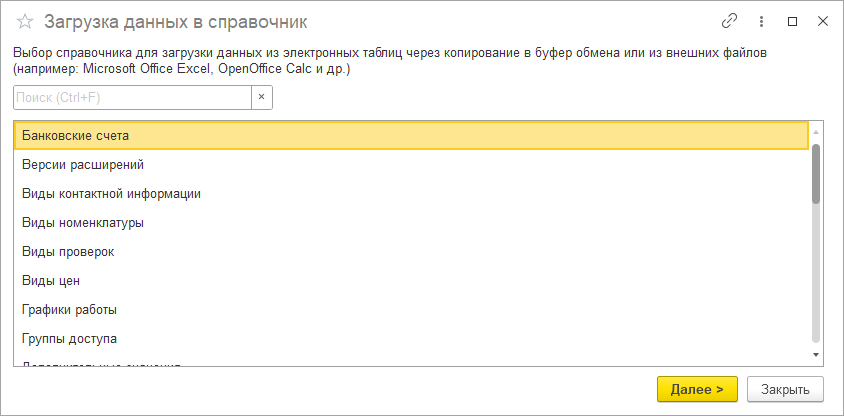Click the search input field
Image resolution: width=844 pixels, height=416 pixels.
coord(131,97)
